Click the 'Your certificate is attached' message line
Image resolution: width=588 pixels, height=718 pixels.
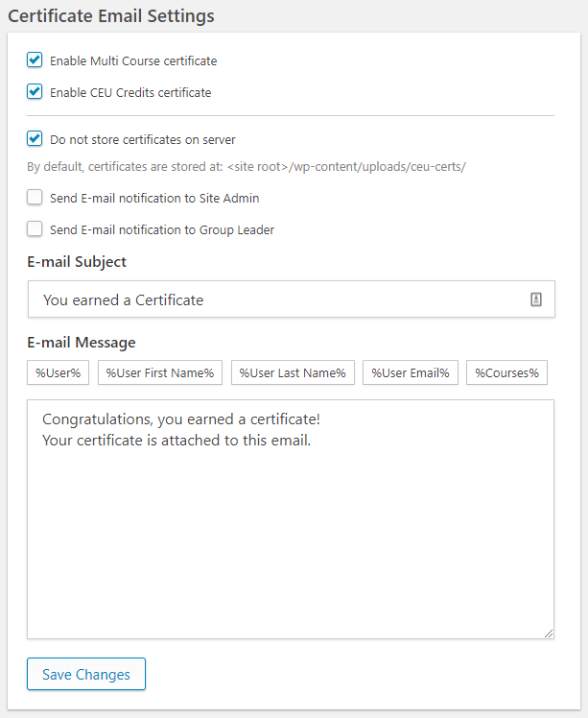click(176, 441)
